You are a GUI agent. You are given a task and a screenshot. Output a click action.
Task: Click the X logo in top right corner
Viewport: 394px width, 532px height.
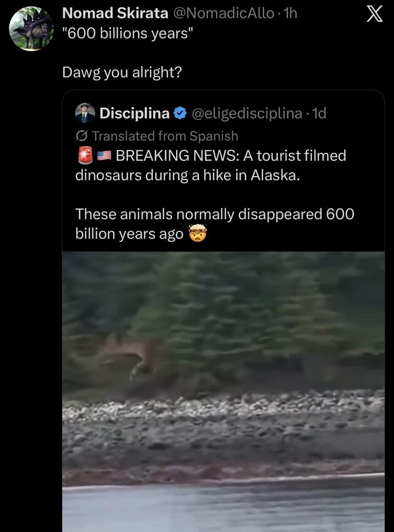[375, 15]
